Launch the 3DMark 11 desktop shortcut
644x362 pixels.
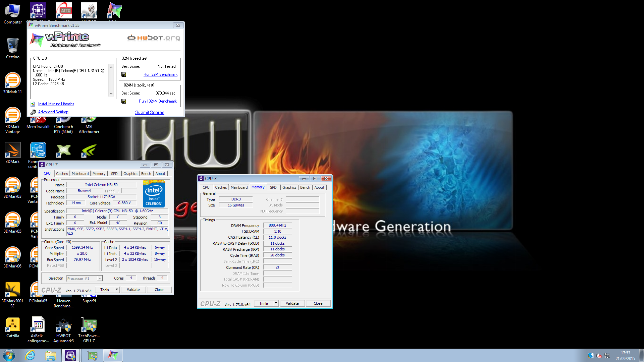(x=13, y=83)
